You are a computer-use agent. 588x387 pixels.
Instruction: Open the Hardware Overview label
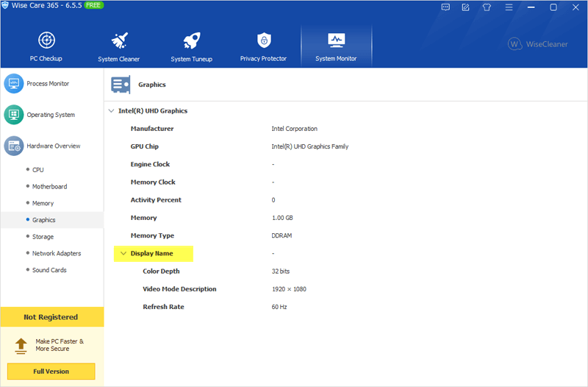coord(53,146)
